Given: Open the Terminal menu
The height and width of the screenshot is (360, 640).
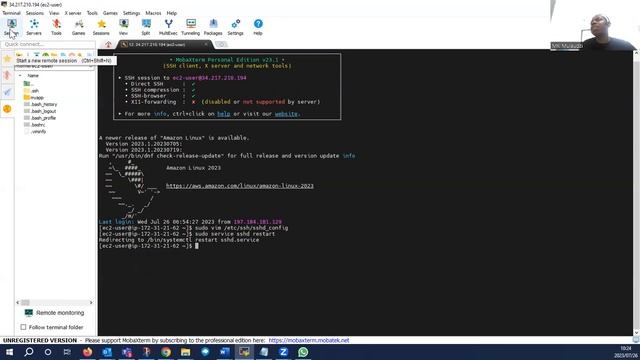Looking at the screenshot, I should point(11,13).
